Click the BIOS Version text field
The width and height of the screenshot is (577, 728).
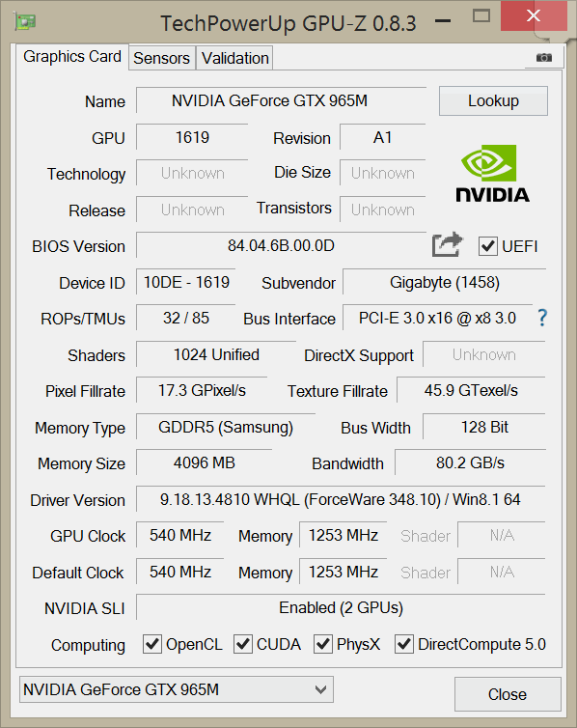[281, 245]
